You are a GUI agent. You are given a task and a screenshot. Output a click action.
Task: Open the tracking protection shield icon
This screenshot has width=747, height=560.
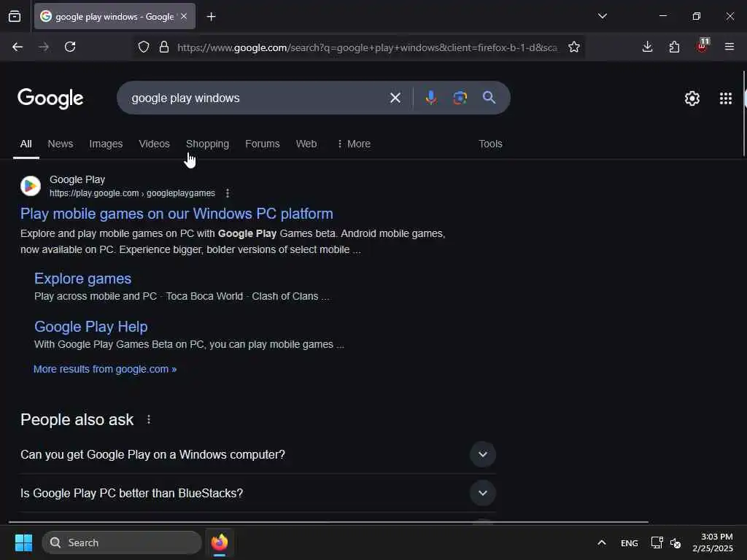[144, 47]
